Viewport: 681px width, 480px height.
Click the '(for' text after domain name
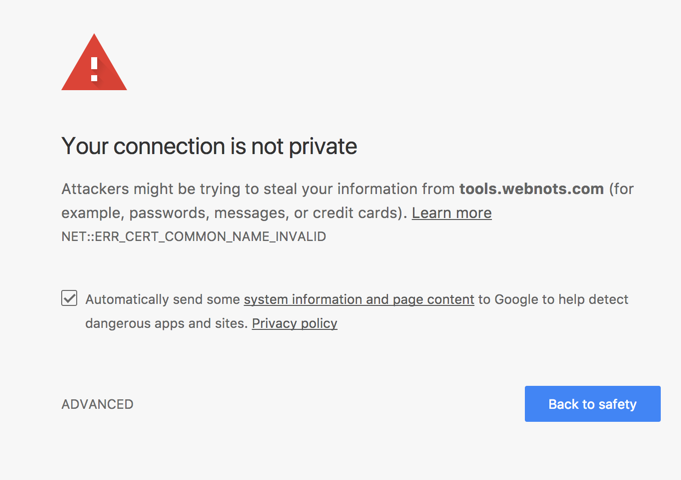tap(621, 189)
